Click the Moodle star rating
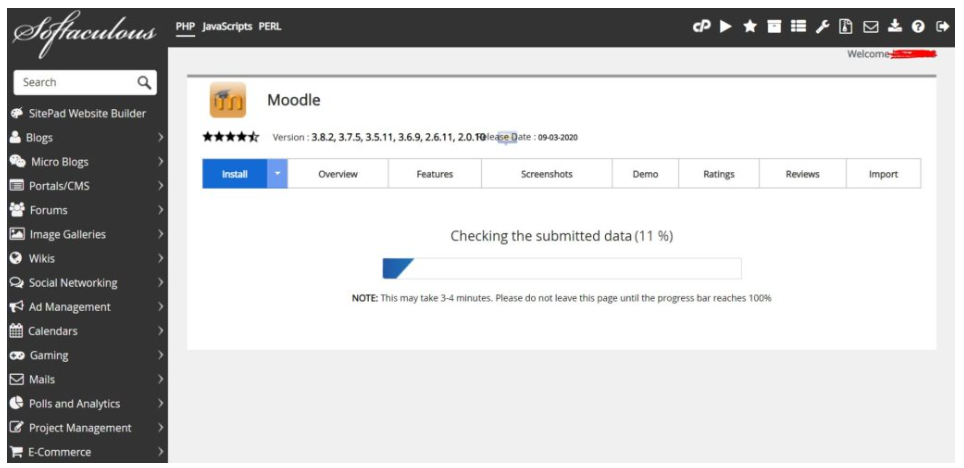The height and width of the screenshot is (468, 964). point(231,137)
